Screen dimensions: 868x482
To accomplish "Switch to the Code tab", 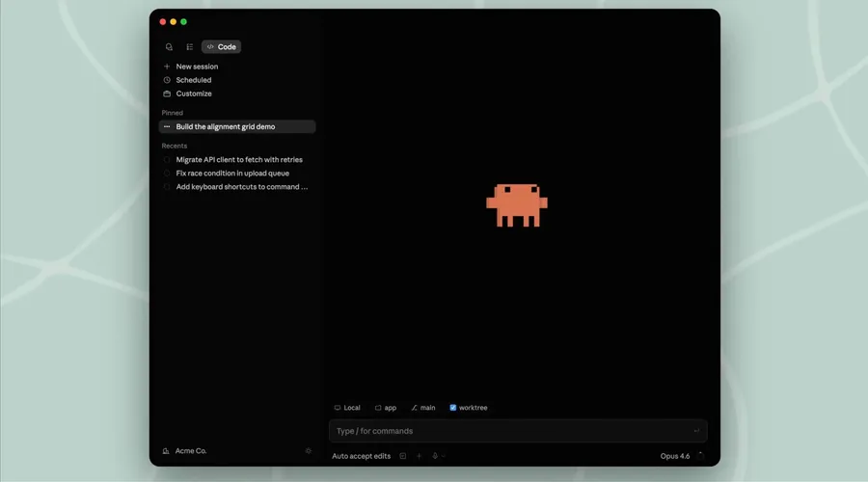I will [221, 46].
